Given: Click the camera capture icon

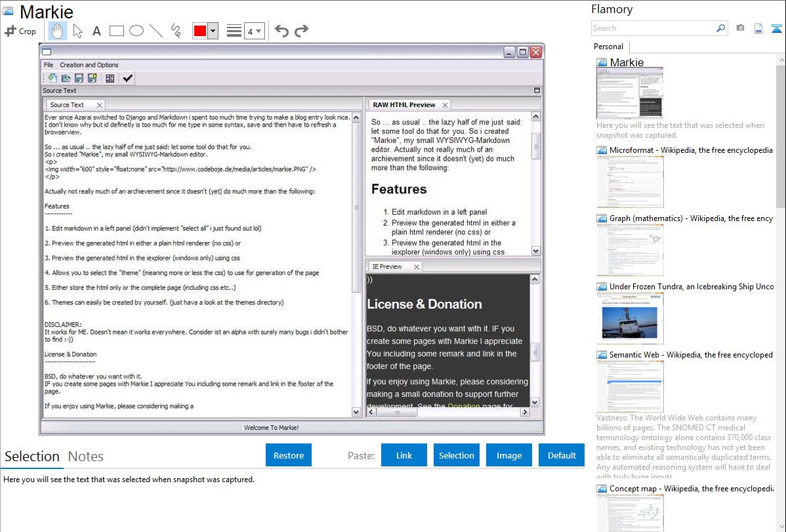Looking at the screenshot, I should pos(740,28).
